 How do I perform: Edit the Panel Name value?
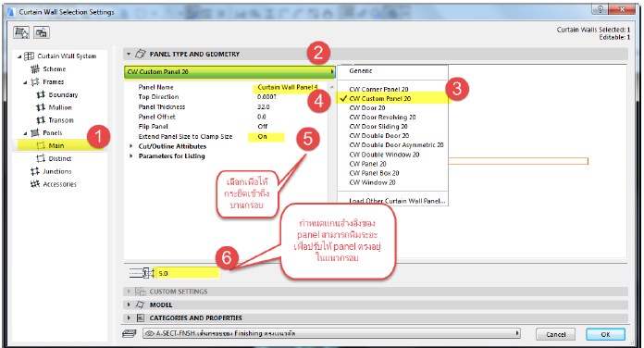(x=288, y=87)
